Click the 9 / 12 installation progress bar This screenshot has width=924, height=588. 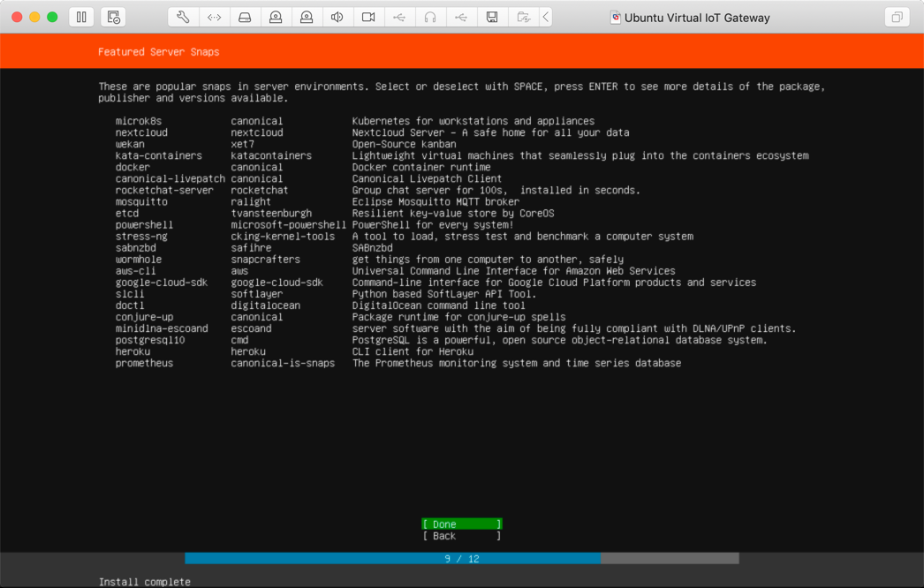pyautogui.click(x=462, y=559)
